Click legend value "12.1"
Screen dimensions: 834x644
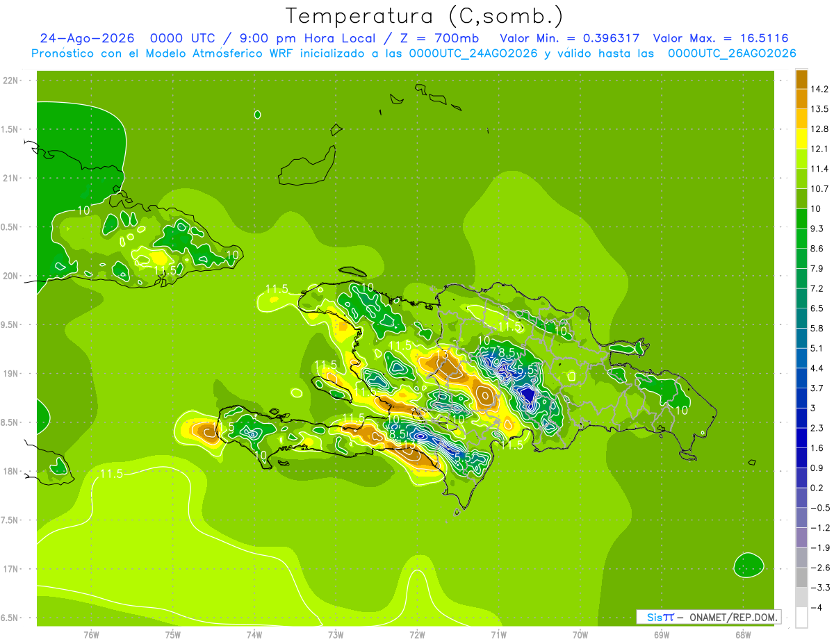click(x=820, y=149)
